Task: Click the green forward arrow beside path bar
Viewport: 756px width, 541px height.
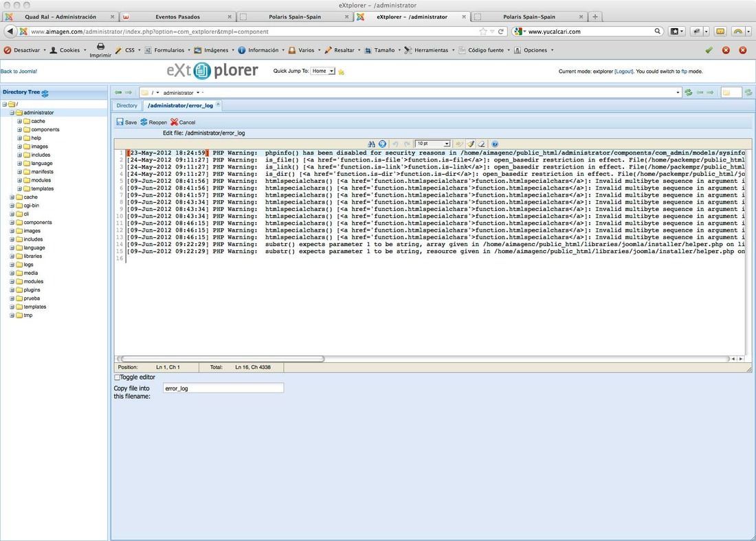Action: click(x=129, y=92)
